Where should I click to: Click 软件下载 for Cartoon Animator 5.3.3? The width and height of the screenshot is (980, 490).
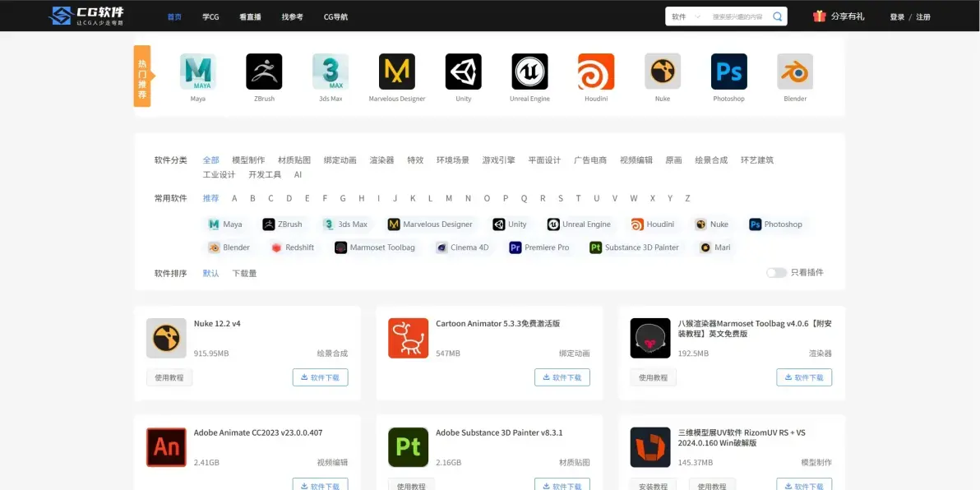[562, 377]
